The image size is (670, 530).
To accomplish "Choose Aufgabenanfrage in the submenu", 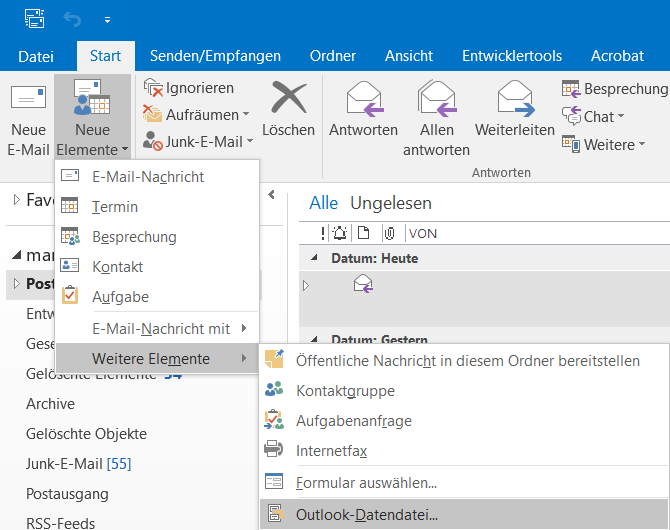I will point(464,420).
